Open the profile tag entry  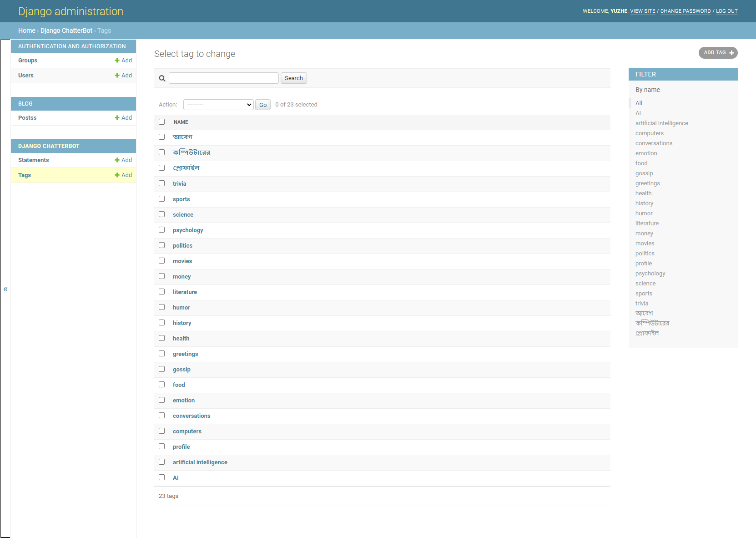(x=181, y=447)
